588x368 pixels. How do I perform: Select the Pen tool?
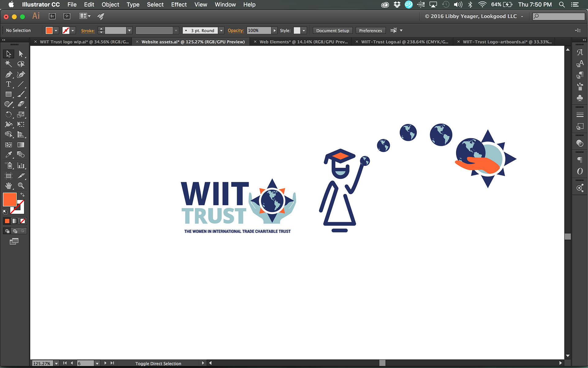[x=8, y=75]
